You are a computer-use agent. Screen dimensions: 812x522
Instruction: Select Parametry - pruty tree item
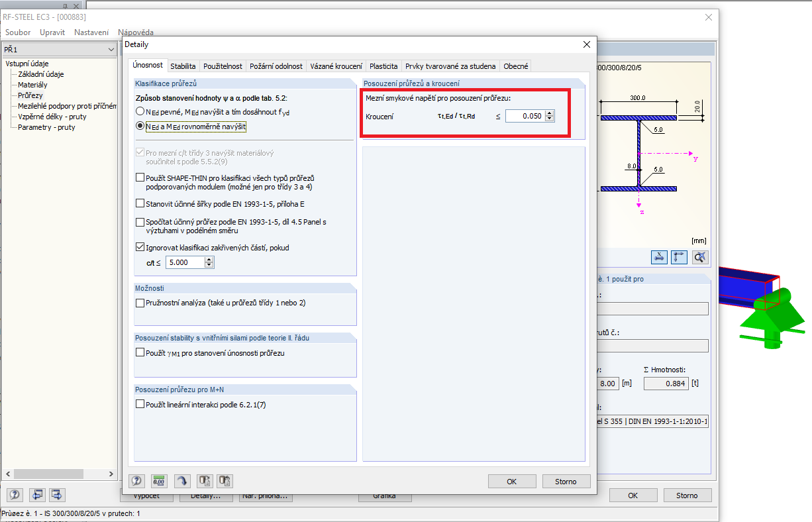click(46, 127)
